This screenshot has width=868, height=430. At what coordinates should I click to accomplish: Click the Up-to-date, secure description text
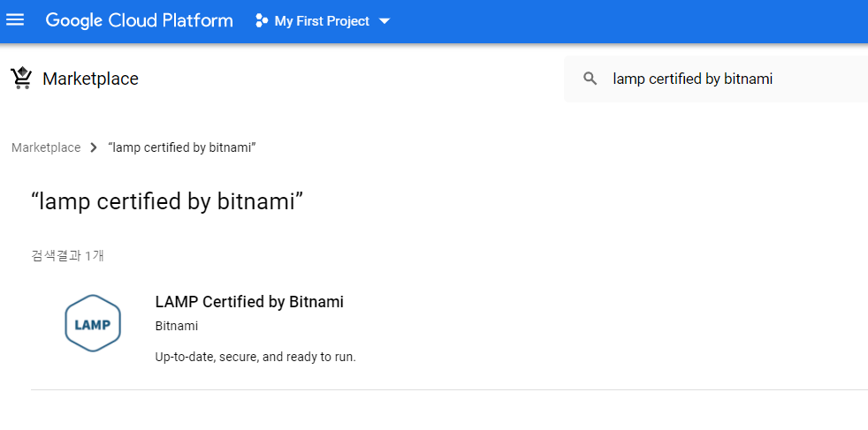tap(255, 357)
